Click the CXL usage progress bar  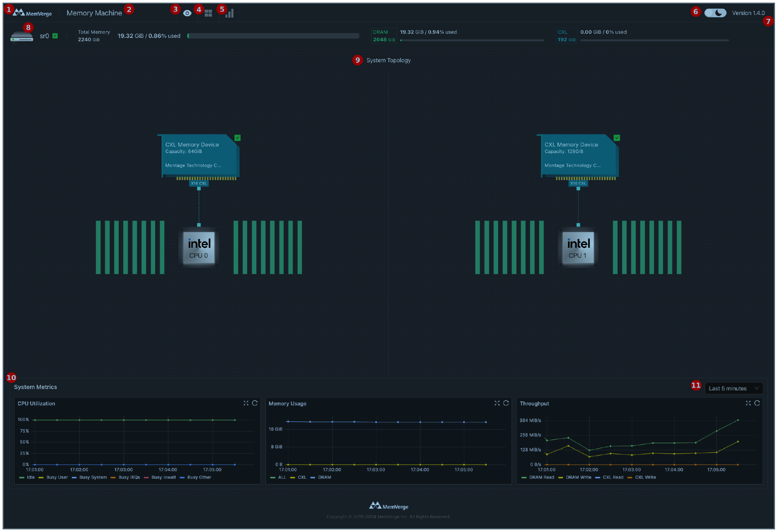[654, 40]
